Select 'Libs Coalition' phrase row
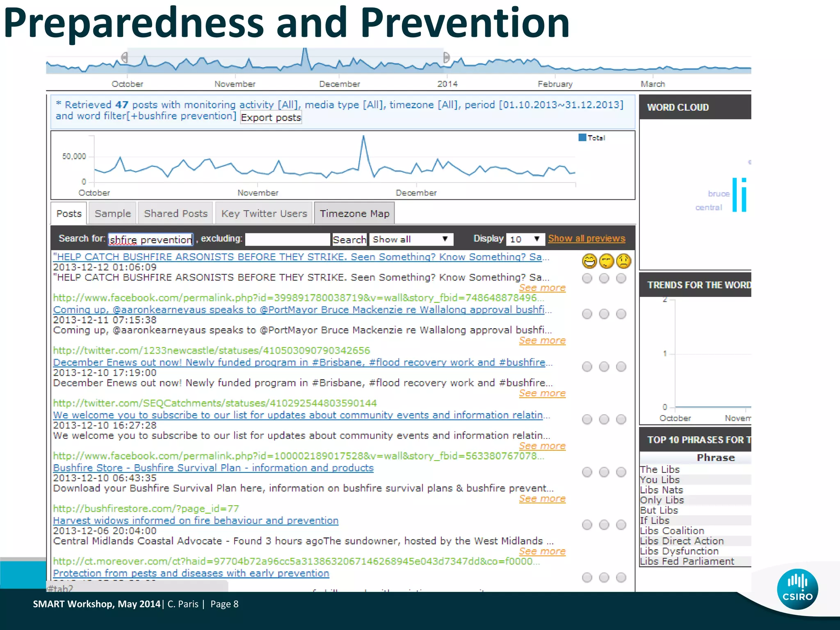This screenshot has width=840, height=630. [x=696, y=531]
